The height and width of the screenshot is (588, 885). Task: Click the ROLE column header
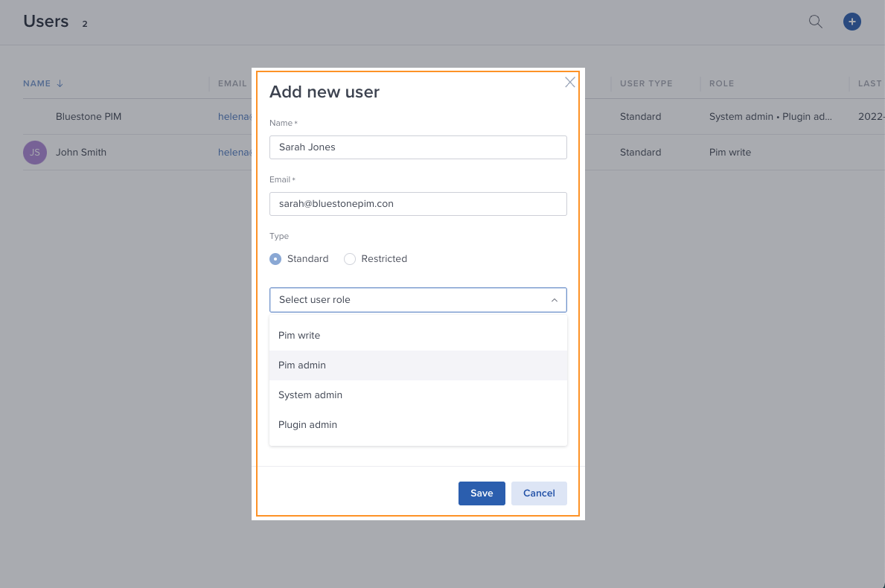(x=721, y=83)
